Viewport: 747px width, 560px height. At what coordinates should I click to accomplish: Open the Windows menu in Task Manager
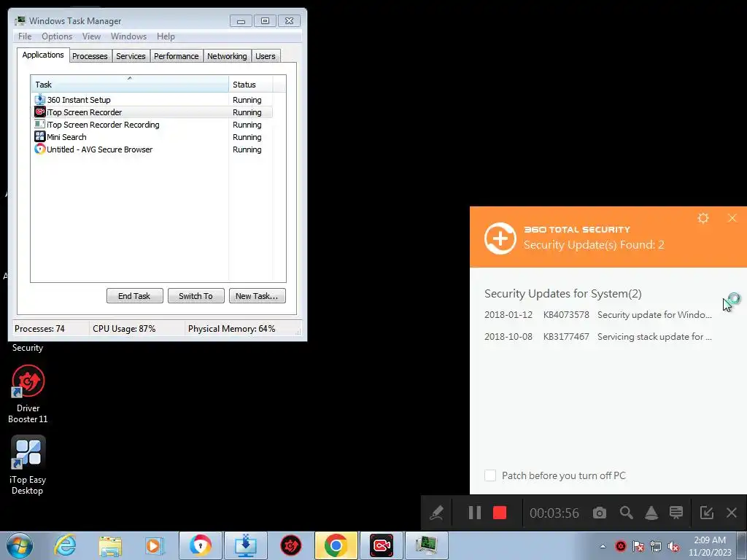[128, 36]
